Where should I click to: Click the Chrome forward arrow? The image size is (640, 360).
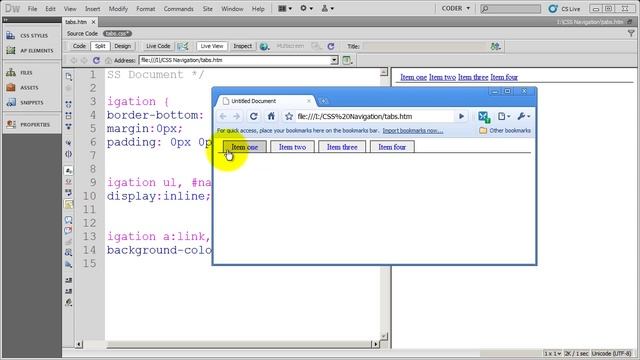pyautogui.click(x=236, y=116)
